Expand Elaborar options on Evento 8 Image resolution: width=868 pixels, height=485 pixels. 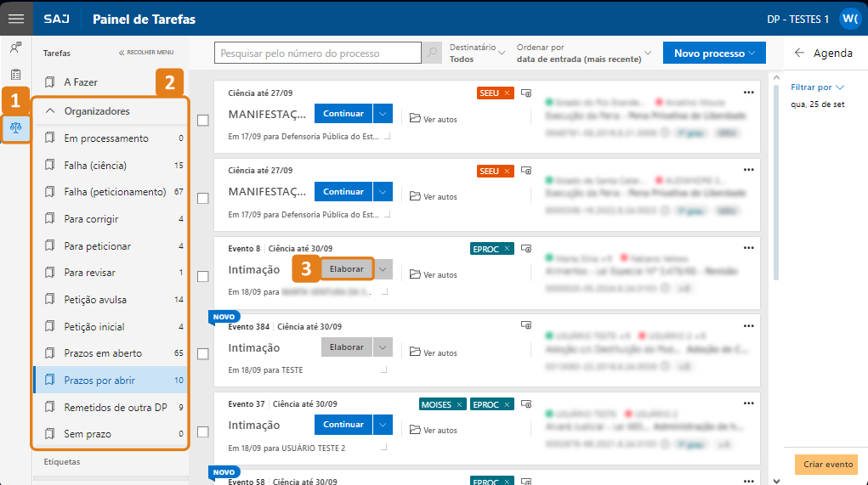(x=383, y=269)
